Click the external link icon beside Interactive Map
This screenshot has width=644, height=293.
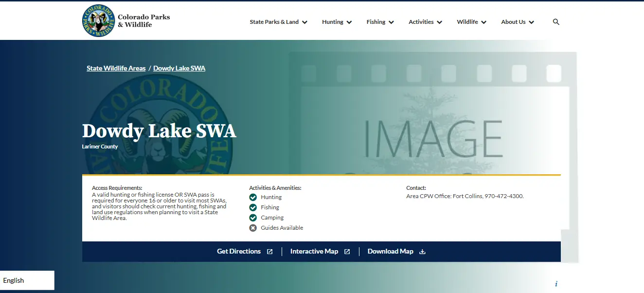pos(347,252)
